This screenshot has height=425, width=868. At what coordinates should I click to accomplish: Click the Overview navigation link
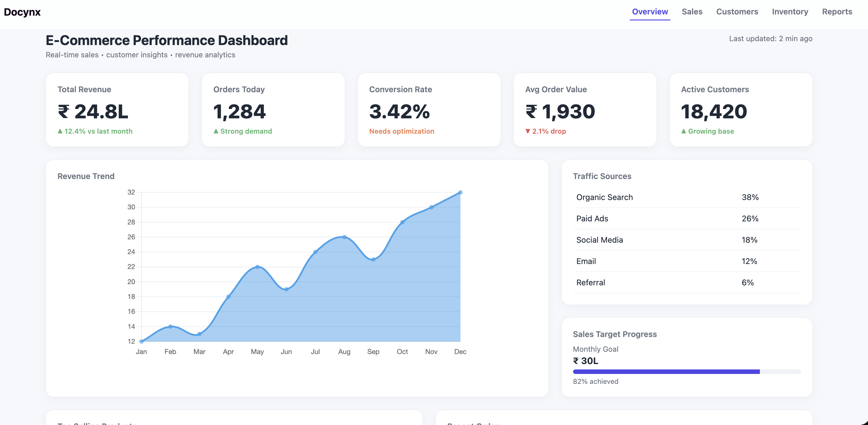coord(649,12)
